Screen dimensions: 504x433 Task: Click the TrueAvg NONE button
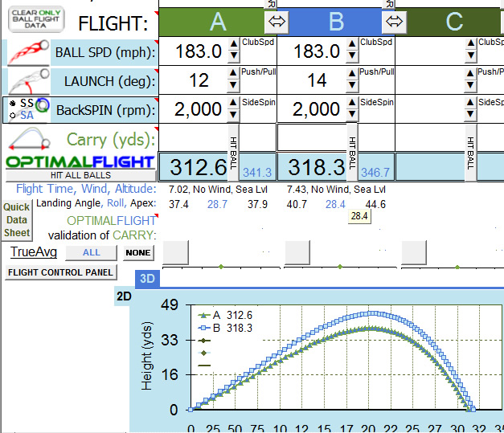(x=138, y=253)
